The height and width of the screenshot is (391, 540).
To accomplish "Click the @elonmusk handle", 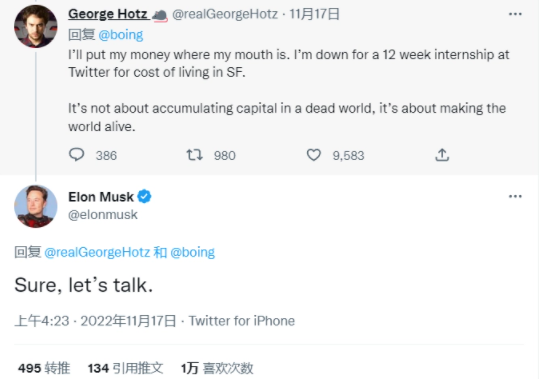I will click(103, 215).
